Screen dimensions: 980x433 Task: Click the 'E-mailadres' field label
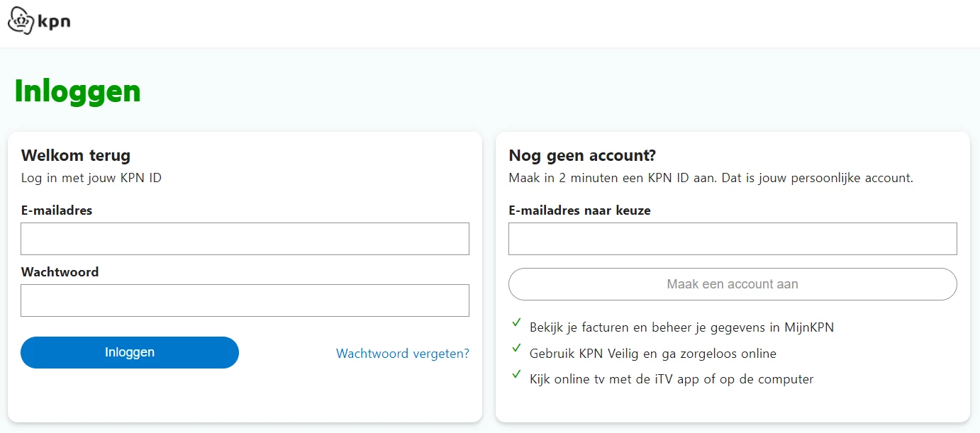pos(57,210)
